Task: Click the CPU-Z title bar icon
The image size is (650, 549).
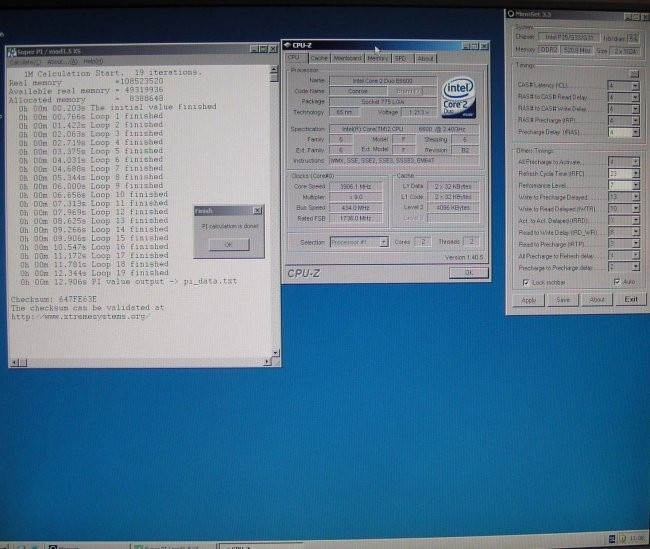Action: [x=287, y=45]
